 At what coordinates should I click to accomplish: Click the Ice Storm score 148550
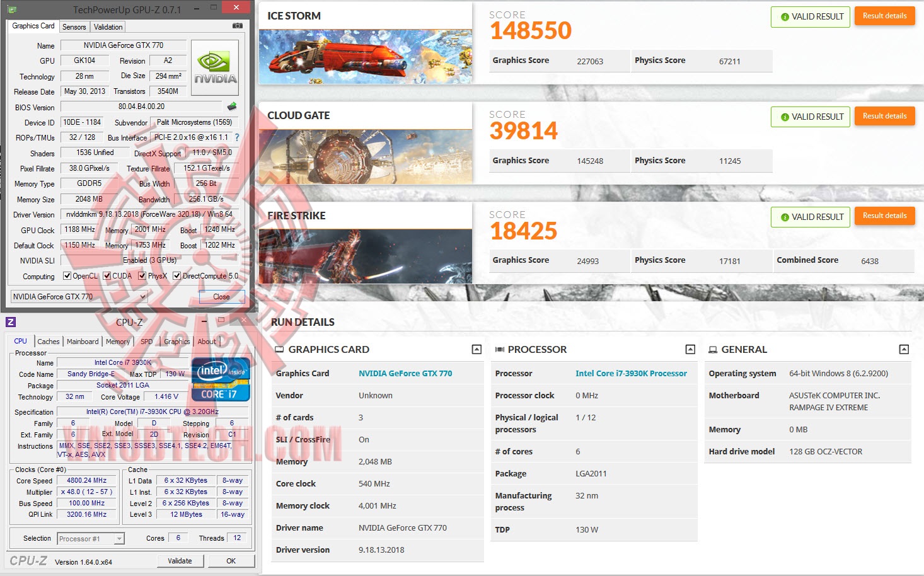tap(531, 31)
